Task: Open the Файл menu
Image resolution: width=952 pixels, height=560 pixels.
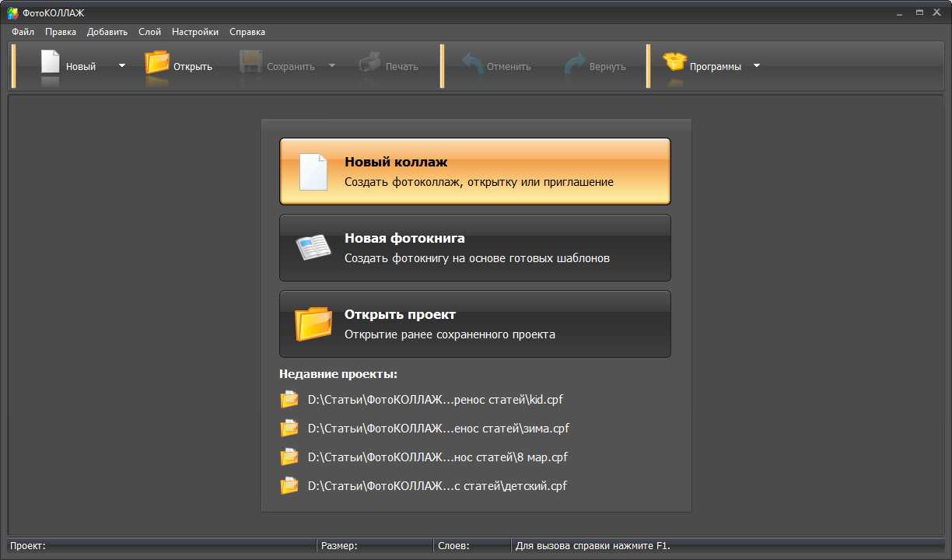Action: pyautogui.click(x=23, y=32)
